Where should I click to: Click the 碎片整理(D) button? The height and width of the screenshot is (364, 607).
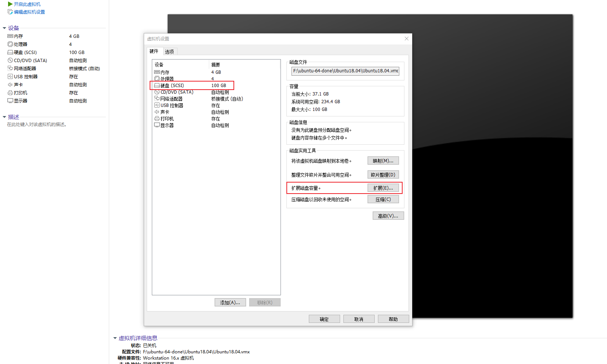coord(383,174)
